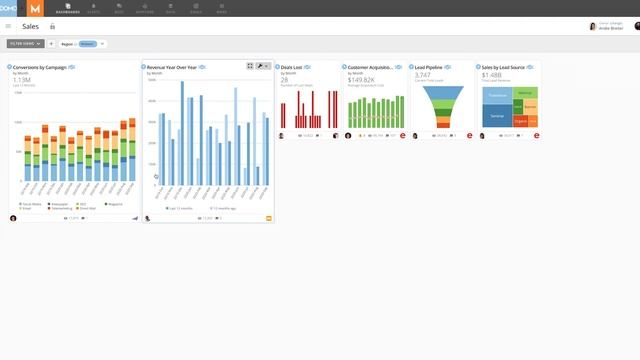Open the Domo home logo
Viewport: 640px width, 360px height.
[x=8, y=8]
